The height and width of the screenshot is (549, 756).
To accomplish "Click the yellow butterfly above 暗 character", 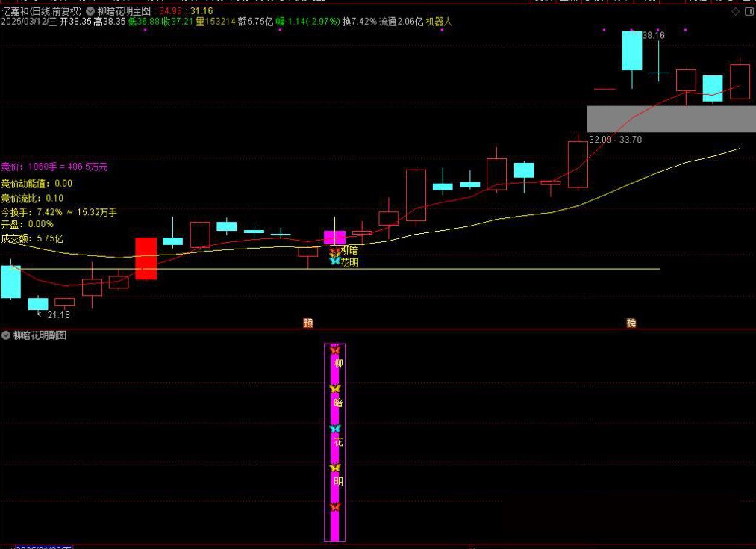I will [334, 388].
